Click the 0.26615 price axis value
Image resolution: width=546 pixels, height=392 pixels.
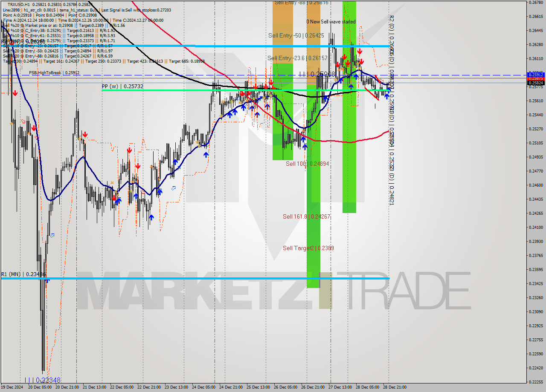(x=536, y=17)
